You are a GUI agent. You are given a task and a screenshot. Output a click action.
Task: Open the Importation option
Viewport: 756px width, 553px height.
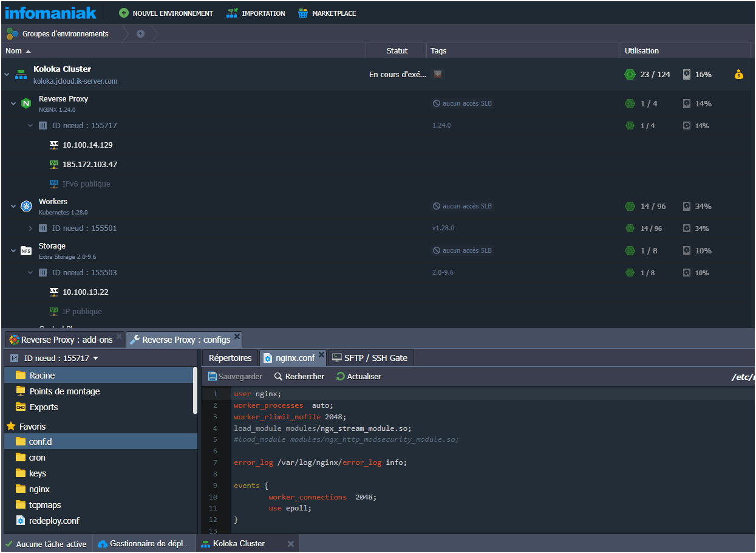point(256,13)
